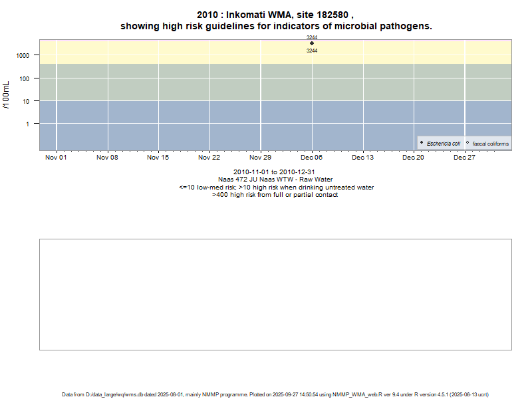Viewport: 532px width, 399px height.
Task: Click the Nov 29 x-axis label
Action: (x=261, y=158)
